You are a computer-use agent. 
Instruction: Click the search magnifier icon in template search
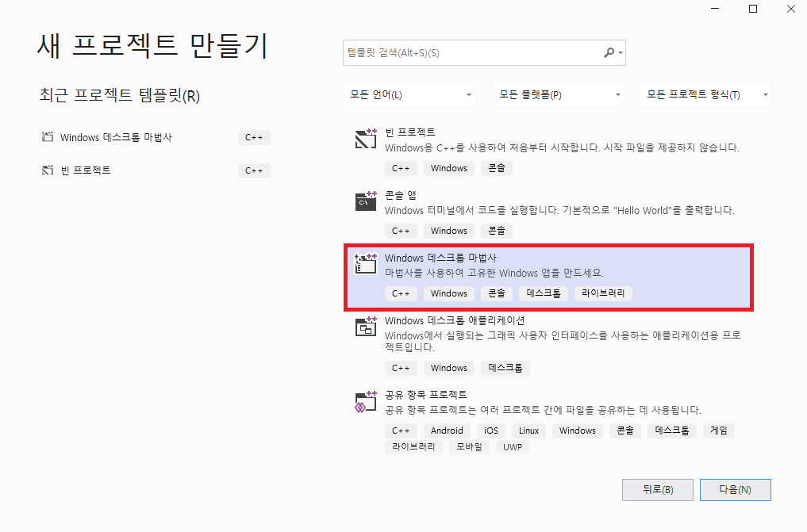click(x=609, y=52)
